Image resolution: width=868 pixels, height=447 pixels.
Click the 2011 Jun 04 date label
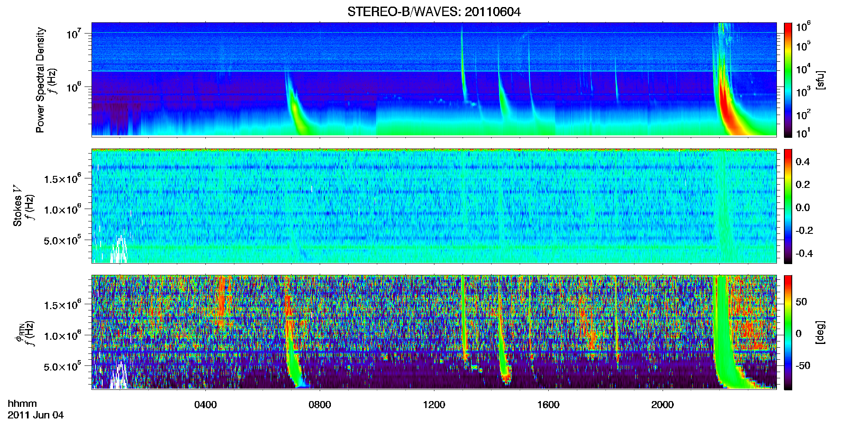pos(36,415)
